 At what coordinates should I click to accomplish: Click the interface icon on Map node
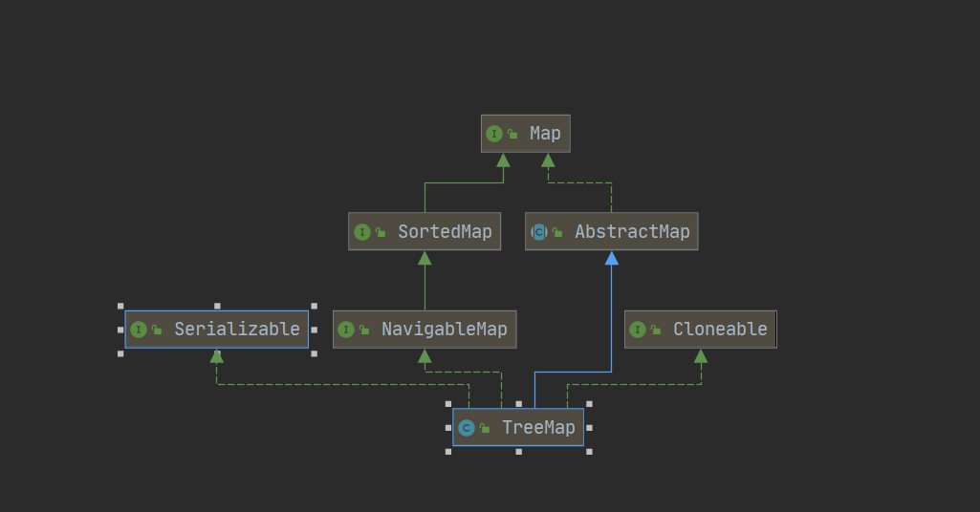coord(494,134)
